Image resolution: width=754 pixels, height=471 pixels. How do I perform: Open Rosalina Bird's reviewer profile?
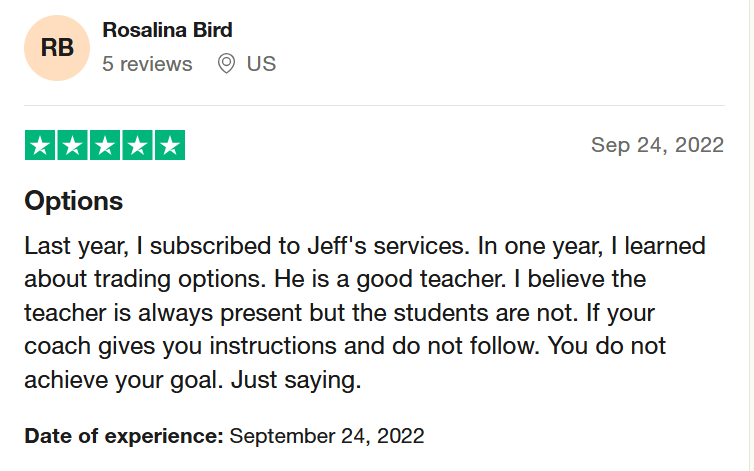pyautogui.click(x=167, y=30)
